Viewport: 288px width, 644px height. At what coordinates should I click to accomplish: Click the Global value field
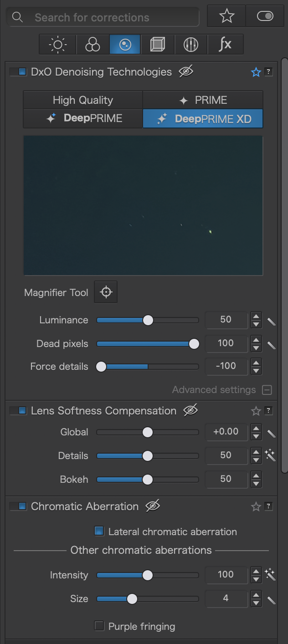tap(226, 432)
